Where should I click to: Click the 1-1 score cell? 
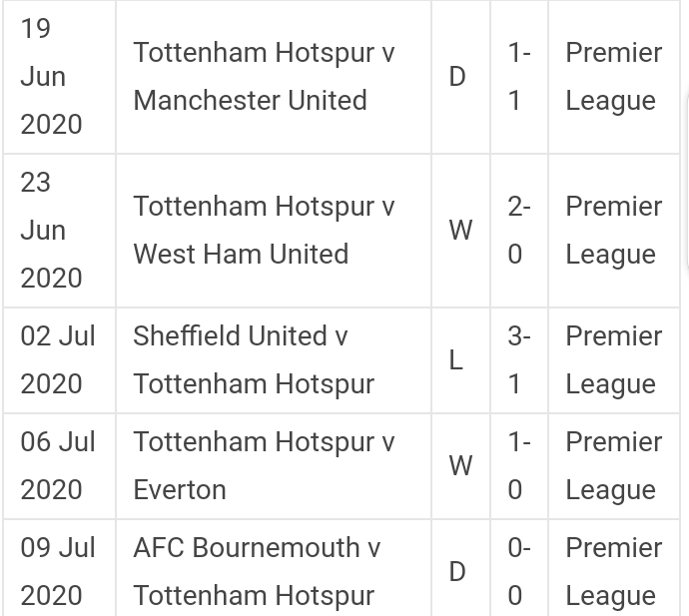point(519,77)
